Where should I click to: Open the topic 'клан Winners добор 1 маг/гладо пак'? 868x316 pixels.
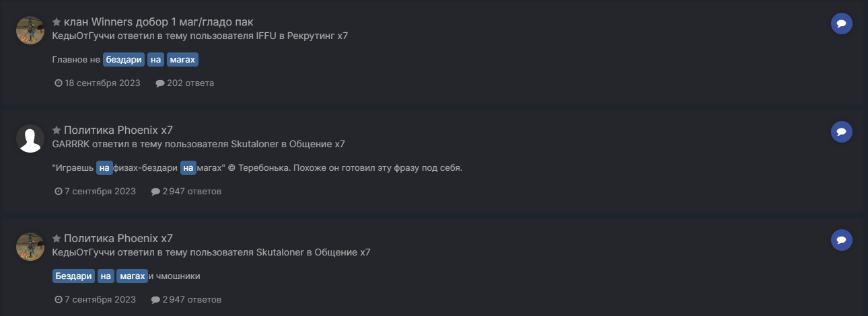(158, 22)
